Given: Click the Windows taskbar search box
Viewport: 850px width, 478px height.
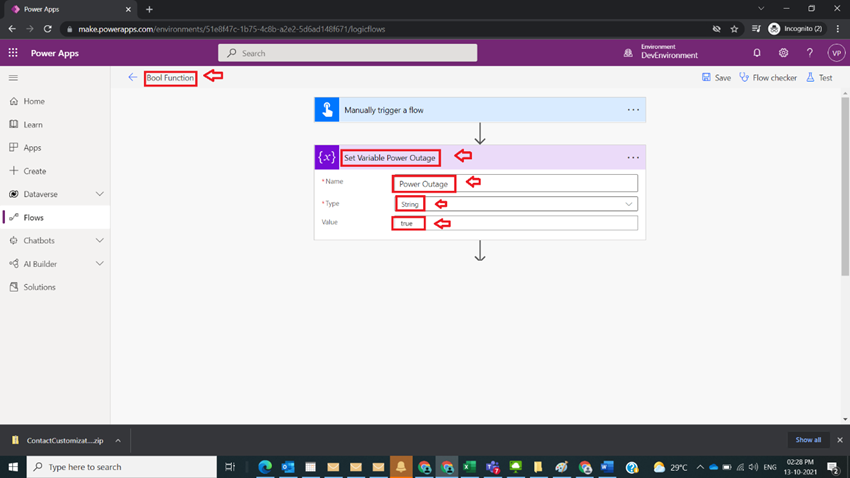Looking at the screenshot, I should coord(121,467).
